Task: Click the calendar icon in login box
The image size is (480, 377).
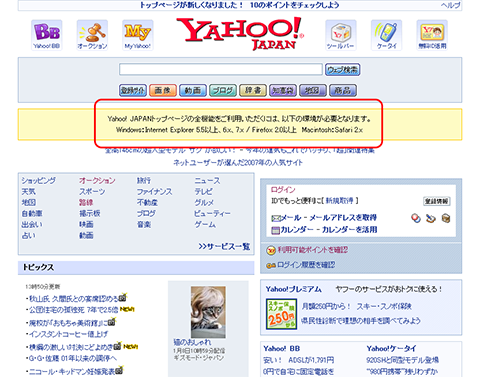Action: coord(276,230)
